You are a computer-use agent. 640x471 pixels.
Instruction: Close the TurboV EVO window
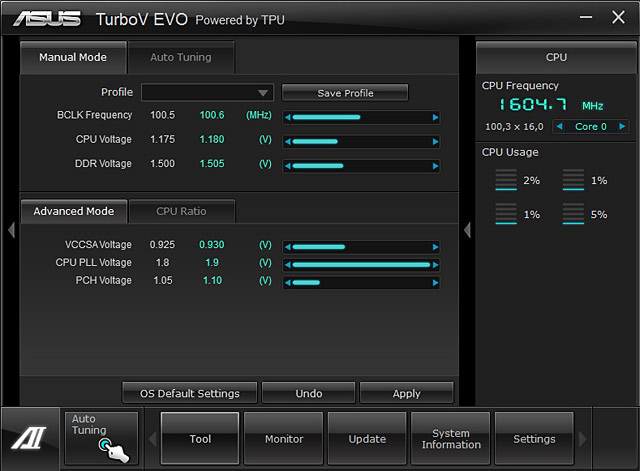[618, 17]
